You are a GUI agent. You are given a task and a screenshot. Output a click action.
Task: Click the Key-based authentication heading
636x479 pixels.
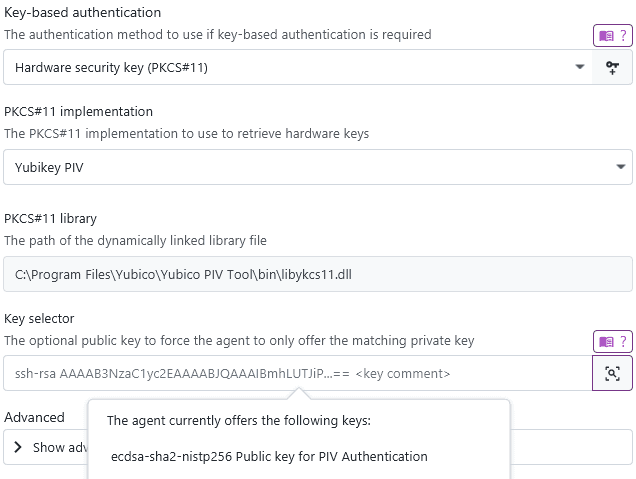point(82,13)
